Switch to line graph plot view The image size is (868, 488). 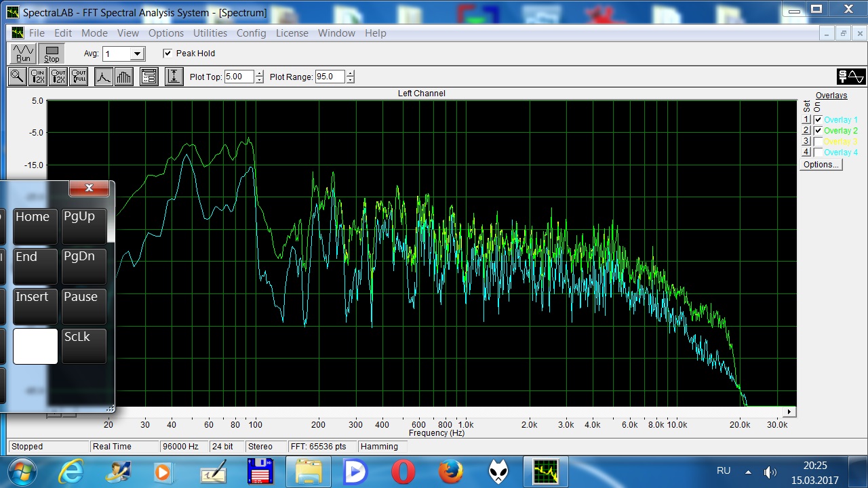click(x=103, y=77)
